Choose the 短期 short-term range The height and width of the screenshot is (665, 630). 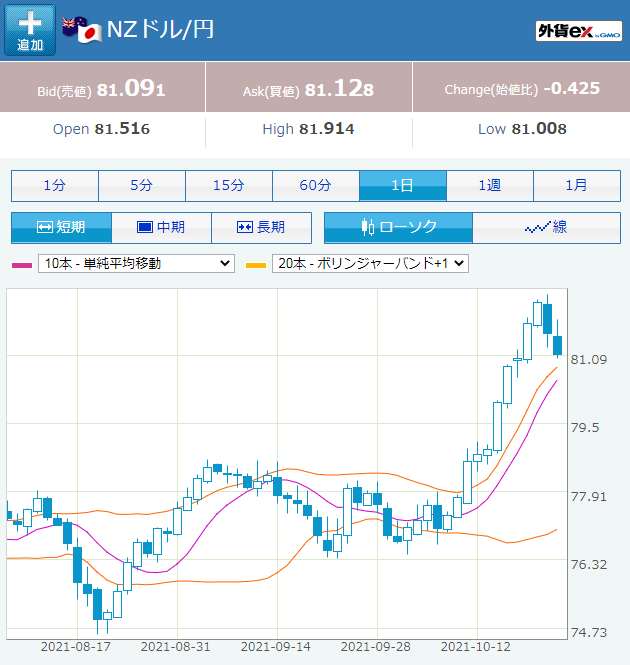62,228
